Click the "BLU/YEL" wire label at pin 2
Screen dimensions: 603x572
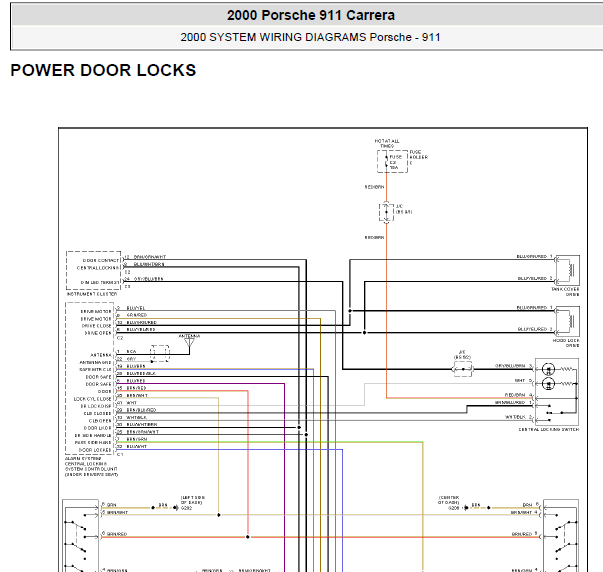click(x=136, y=308)
